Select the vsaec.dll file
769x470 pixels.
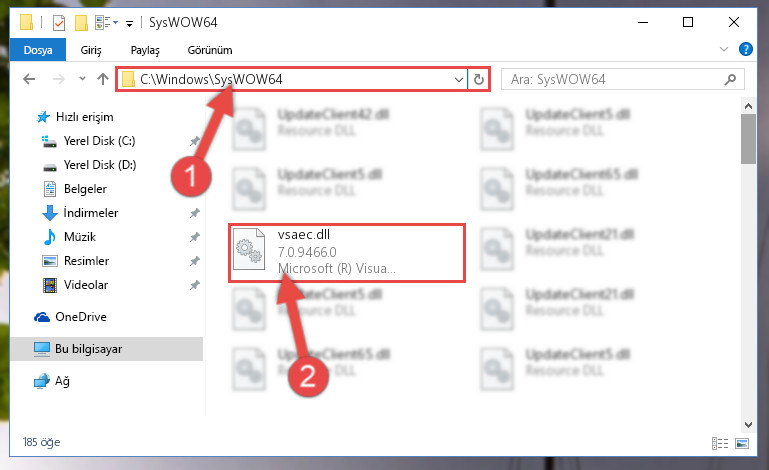pos(347,253)
